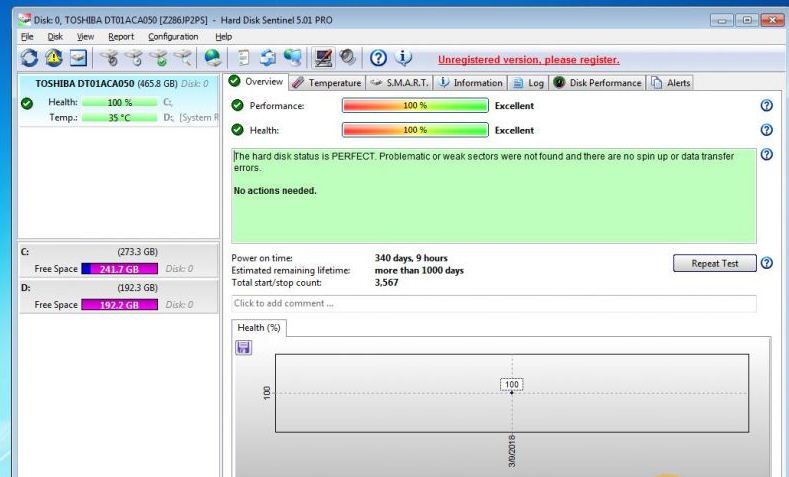Click the 'No actions needed.' text
789x477 pixels.
[x=275, y=191]
